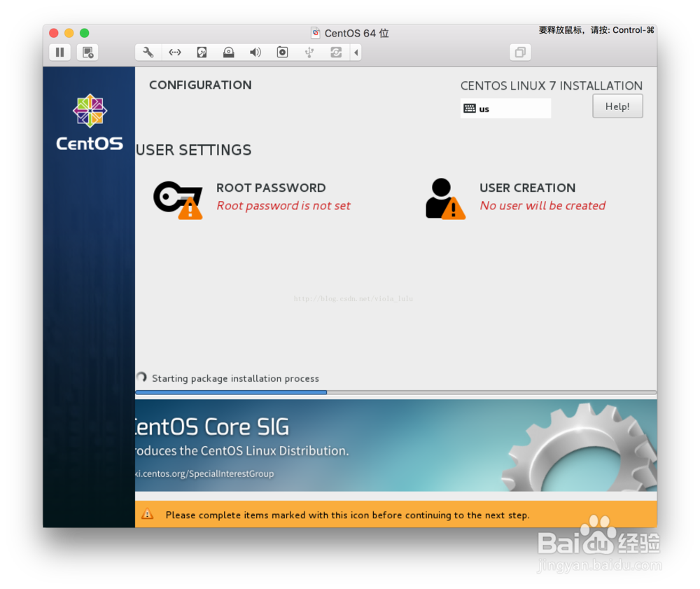Open USER CREATION settings
700x589 pixels.
[x=527, y=188]
